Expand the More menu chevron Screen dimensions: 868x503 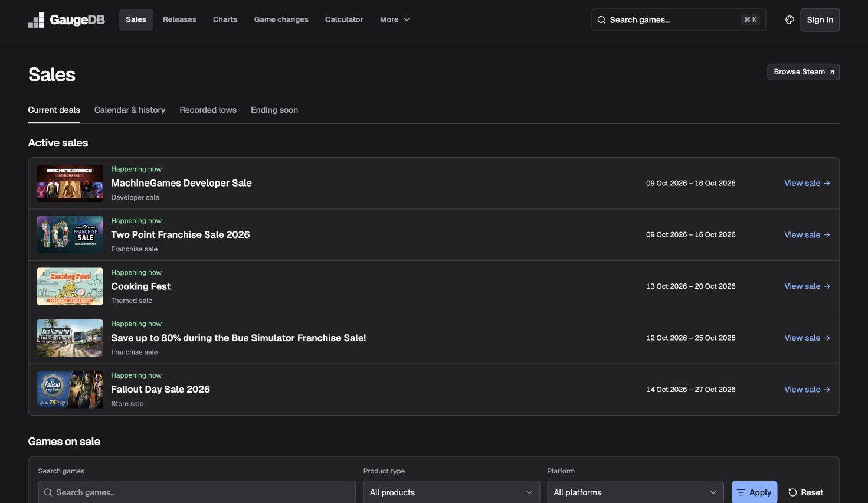click(x=407, y=20)
